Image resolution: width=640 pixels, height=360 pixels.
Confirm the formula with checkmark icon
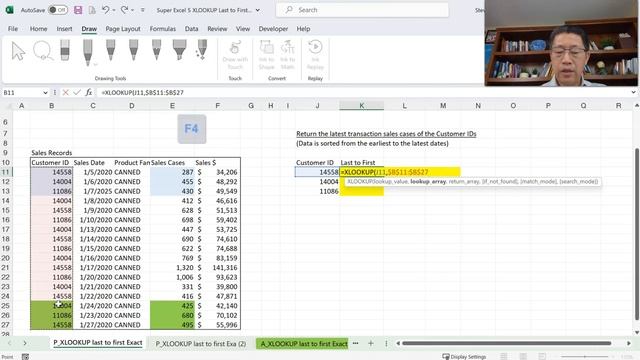(77, 93)
